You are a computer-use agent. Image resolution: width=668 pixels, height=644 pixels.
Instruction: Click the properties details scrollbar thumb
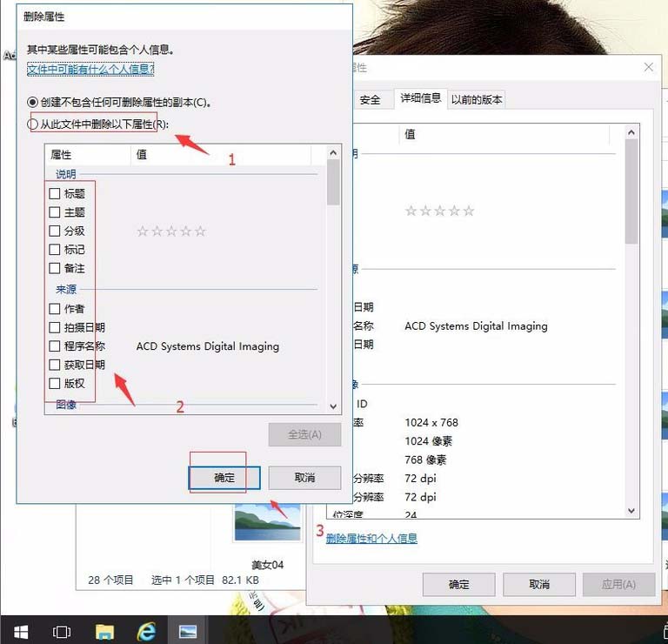(x=631, y=191)
